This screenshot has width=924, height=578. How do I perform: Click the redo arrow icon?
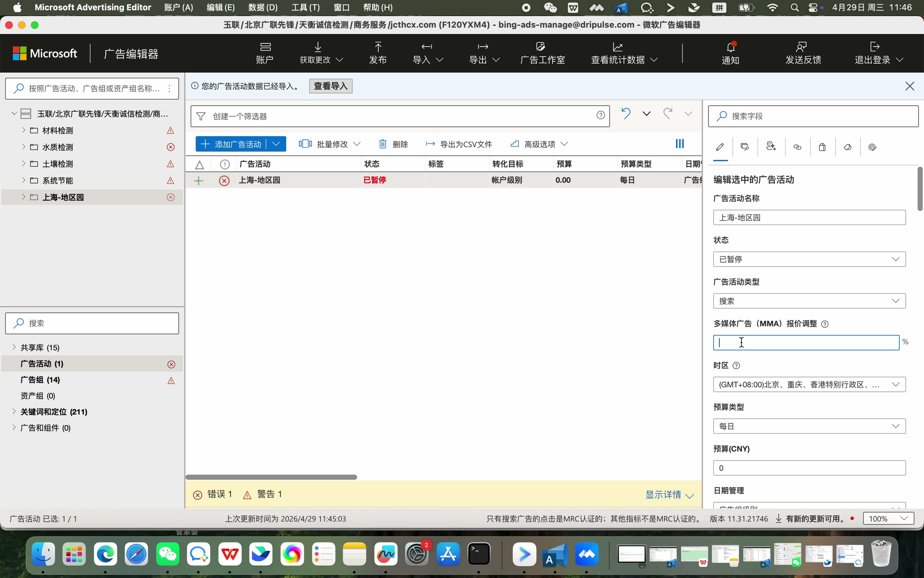(x=667, y=113)
